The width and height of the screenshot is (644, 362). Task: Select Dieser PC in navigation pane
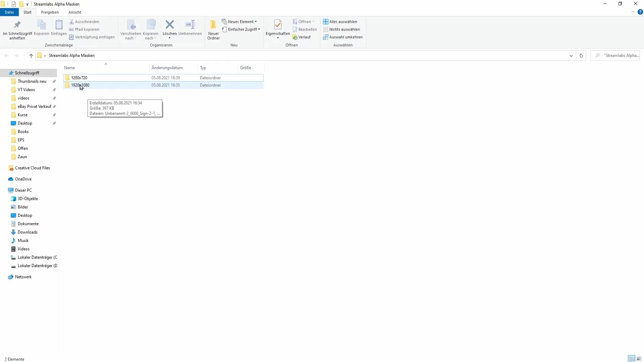point(23,190)
